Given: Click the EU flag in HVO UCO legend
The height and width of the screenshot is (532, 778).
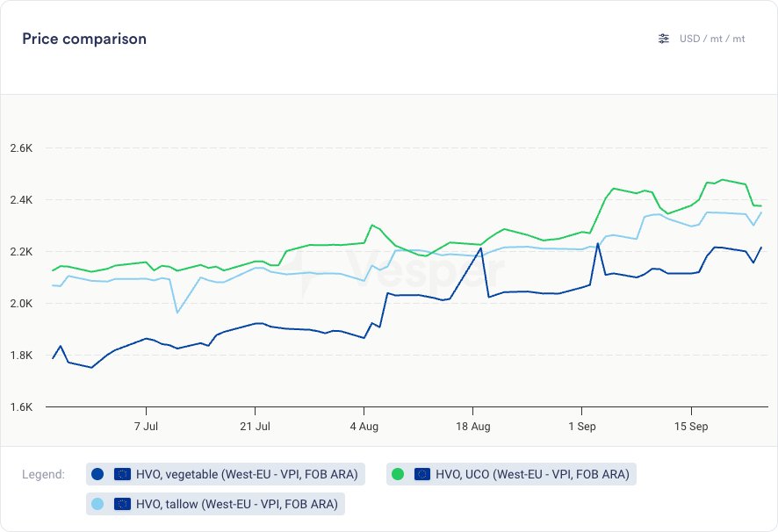Looking at the screenshot, I should pos(422,474).
